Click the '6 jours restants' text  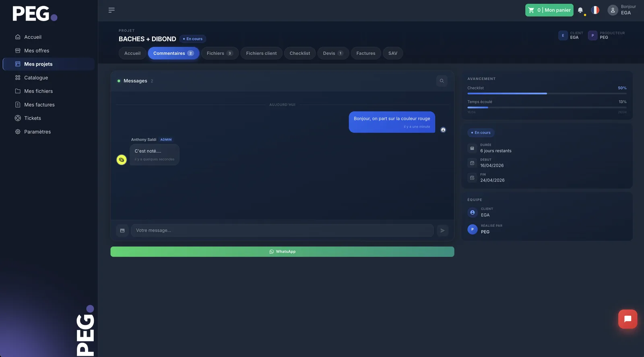pos(496,151)
